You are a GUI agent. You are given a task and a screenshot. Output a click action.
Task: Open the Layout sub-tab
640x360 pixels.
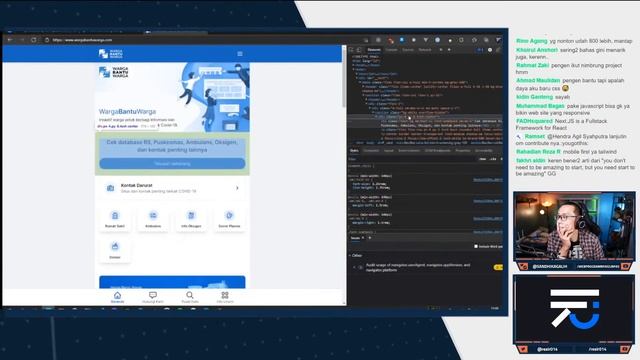pyautogui.click(x=389, y=151)
